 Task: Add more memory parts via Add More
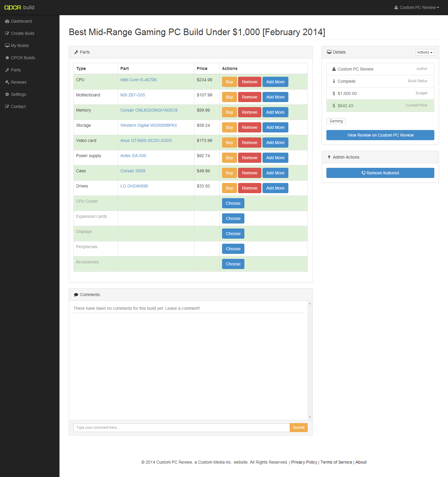pos(275,112)
